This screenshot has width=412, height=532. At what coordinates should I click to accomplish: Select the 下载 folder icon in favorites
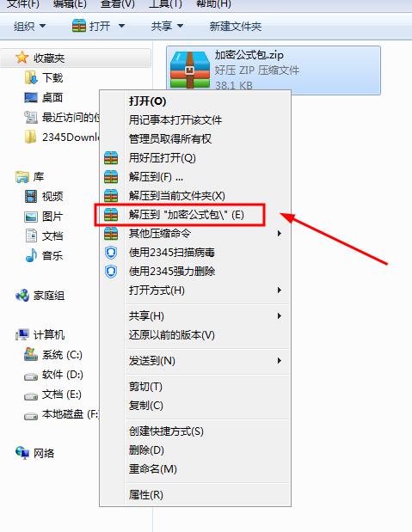coord(31,77)
